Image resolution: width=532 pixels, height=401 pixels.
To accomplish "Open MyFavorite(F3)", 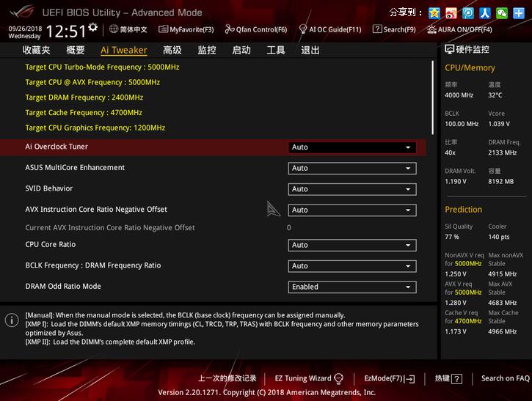I will click(x=186, y=29).
